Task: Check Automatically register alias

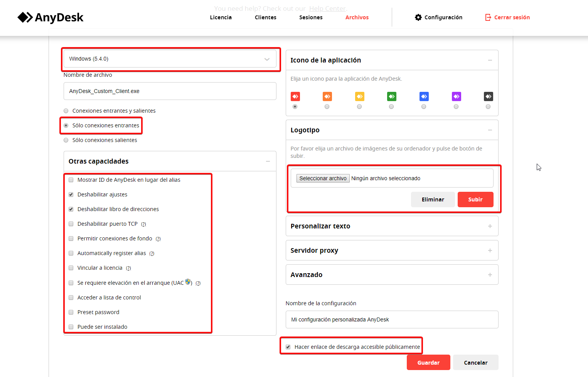Action: (71, 253)
